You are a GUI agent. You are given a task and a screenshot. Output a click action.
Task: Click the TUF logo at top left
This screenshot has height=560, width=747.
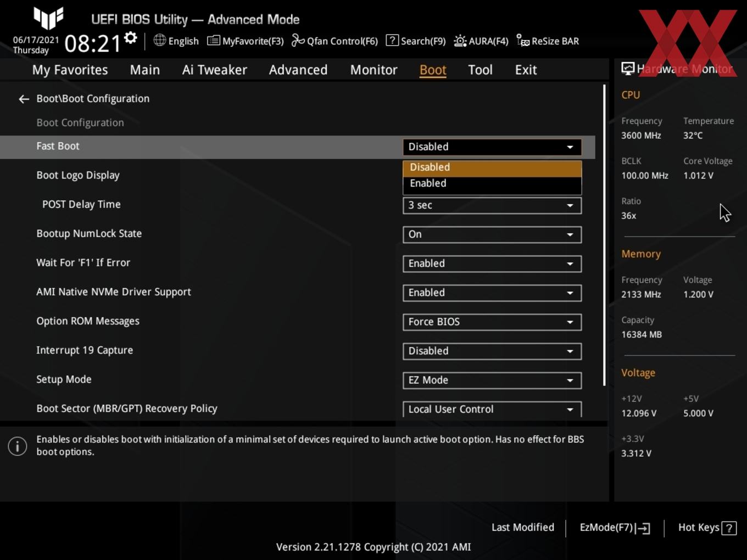tap(48, 18)
